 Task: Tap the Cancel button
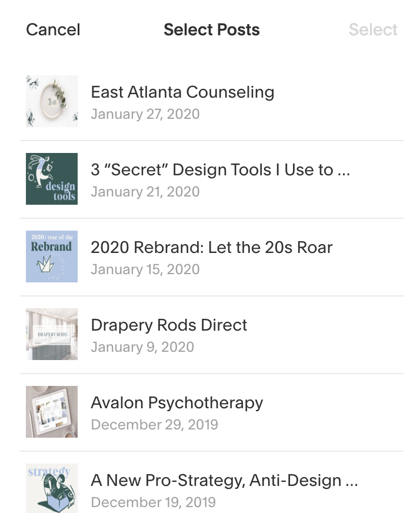[53, 30]
